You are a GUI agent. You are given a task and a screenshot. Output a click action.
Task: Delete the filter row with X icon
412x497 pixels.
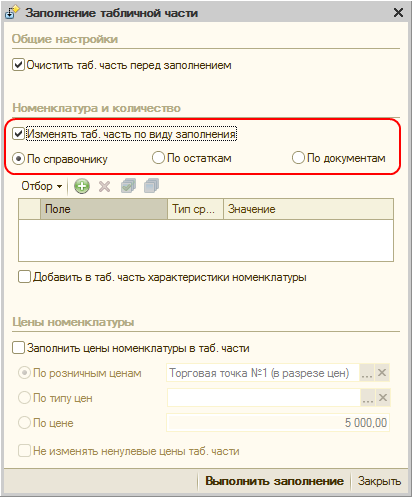[x=104, y=186]
